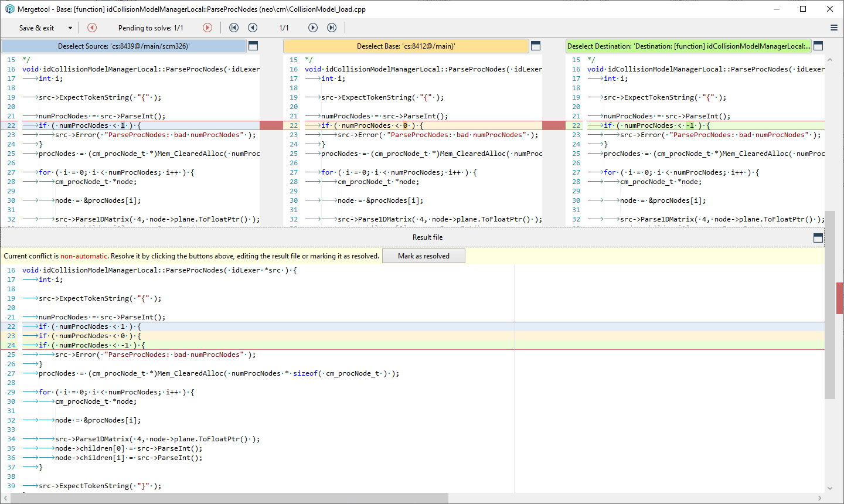Image resolution: width=844 pixels, height=504 pixels.
Task: Jump to the first conflict
Action: [234, 28]
